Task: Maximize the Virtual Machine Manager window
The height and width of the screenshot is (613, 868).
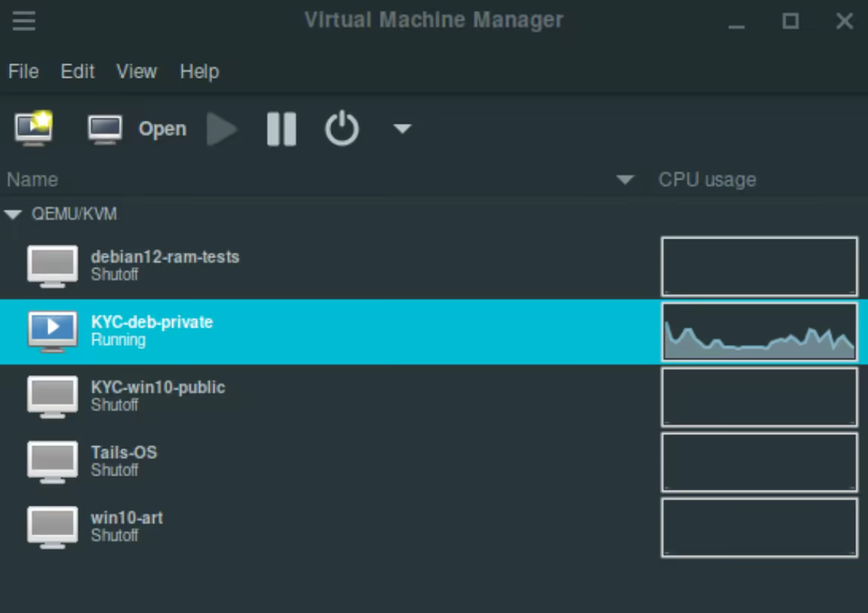Action: coord(790,21)
